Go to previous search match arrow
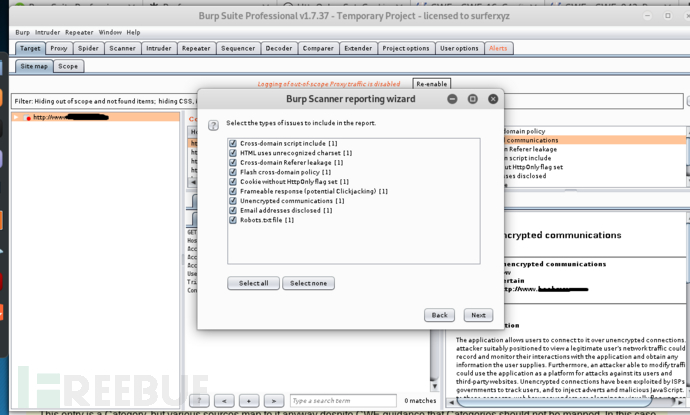Viewport: 690px width, 415px height. [x=224, y=400]
